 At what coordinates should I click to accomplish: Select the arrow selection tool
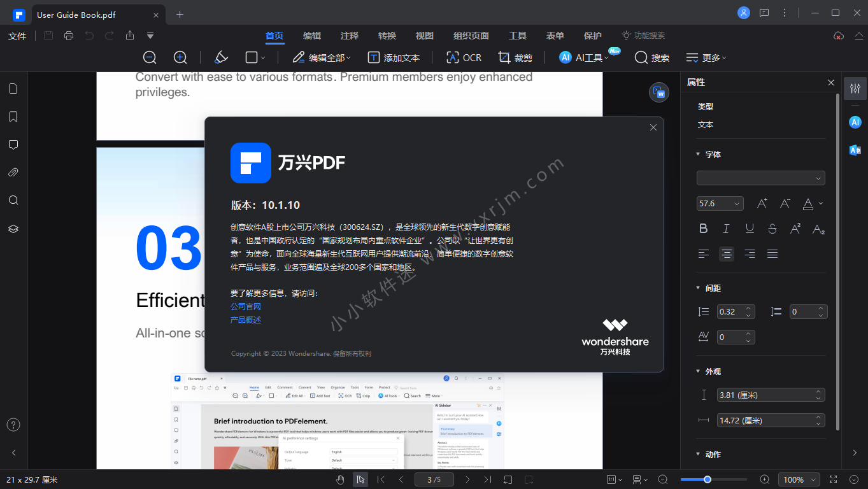point(360,479)
